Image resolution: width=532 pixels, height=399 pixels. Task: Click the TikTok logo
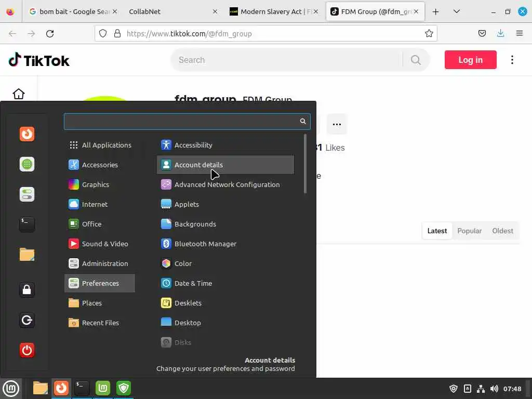(x=38, y=60)
